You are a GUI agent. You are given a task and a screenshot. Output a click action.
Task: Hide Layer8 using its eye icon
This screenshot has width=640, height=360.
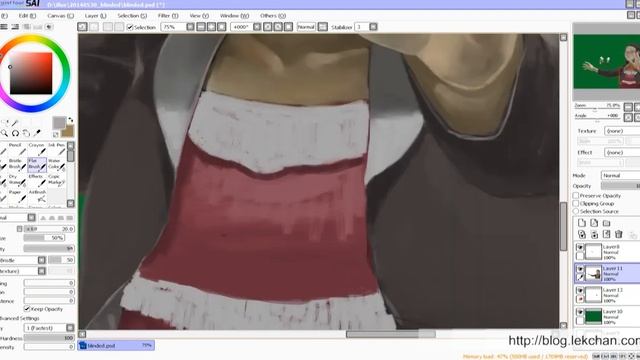pos(580,247)
